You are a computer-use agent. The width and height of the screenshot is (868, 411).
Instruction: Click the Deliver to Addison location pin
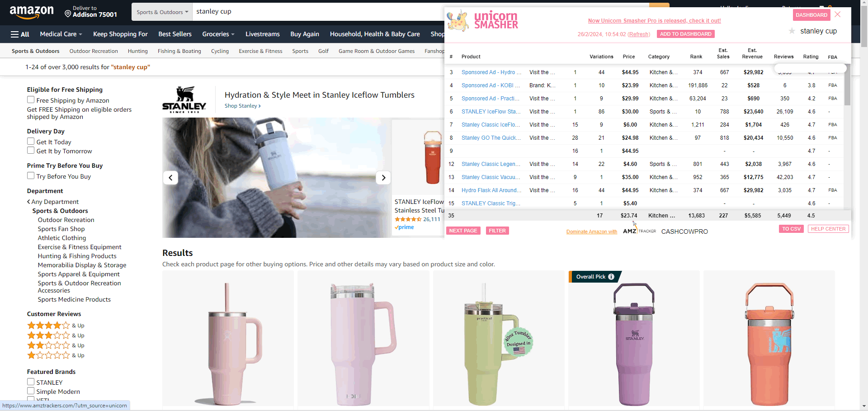pyautogui.click(x=68, y=14)
